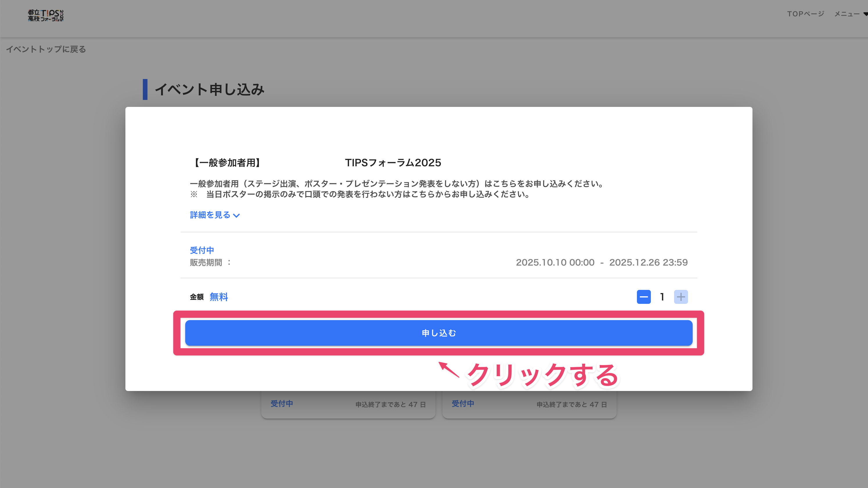
Task: Select the left 受付中 card behind the dialog
Action: [348, 404]
